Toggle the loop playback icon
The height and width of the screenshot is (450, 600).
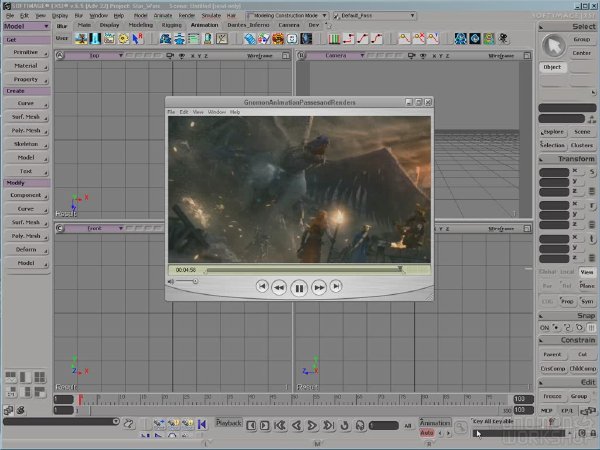(x=344, y=426)
